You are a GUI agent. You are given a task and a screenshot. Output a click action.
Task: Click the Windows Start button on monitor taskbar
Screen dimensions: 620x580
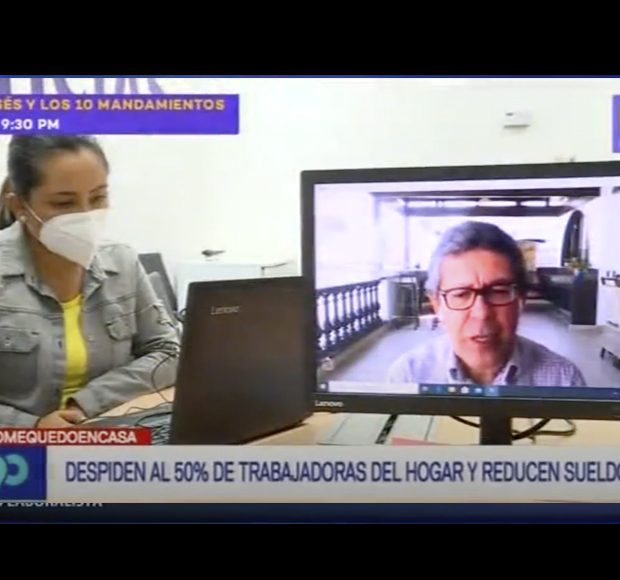(323, 387)
